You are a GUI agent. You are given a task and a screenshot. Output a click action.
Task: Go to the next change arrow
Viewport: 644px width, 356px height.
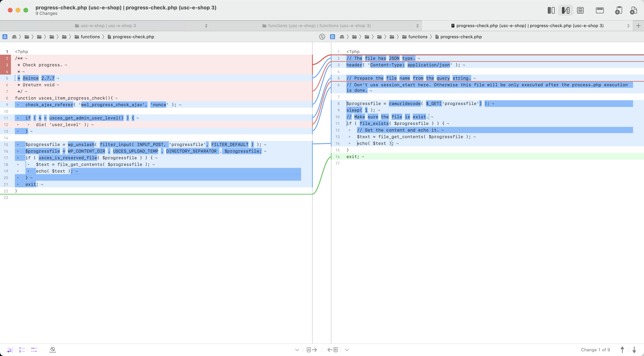[x=634, y=350]
